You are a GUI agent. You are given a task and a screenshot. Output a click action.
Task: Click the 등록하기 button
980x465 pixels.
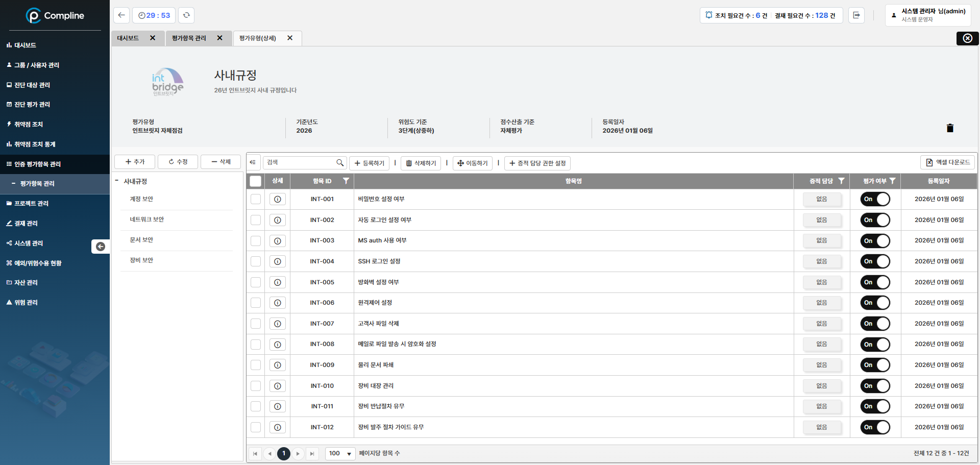coord(369,163)
